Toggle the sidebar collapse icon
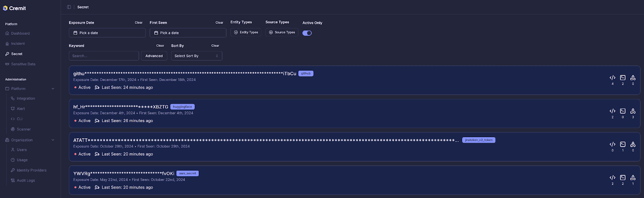Viewport: 644px width, 198px height. [69, 7]
